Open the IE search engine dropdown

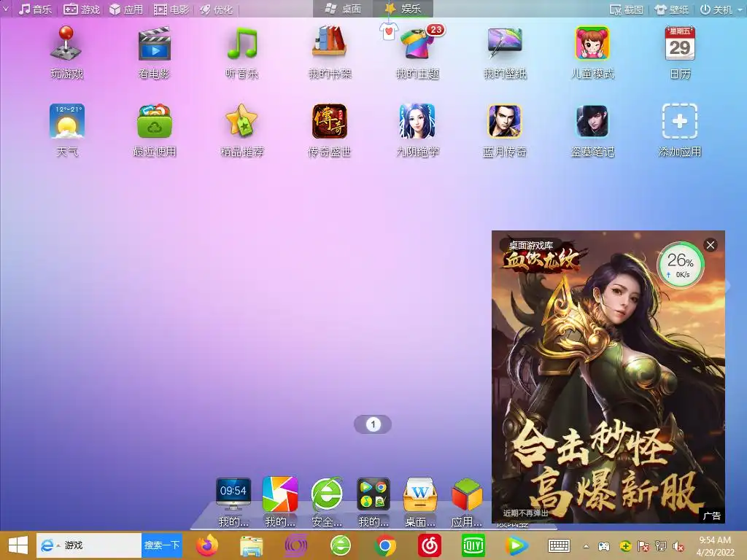point(58,545)
